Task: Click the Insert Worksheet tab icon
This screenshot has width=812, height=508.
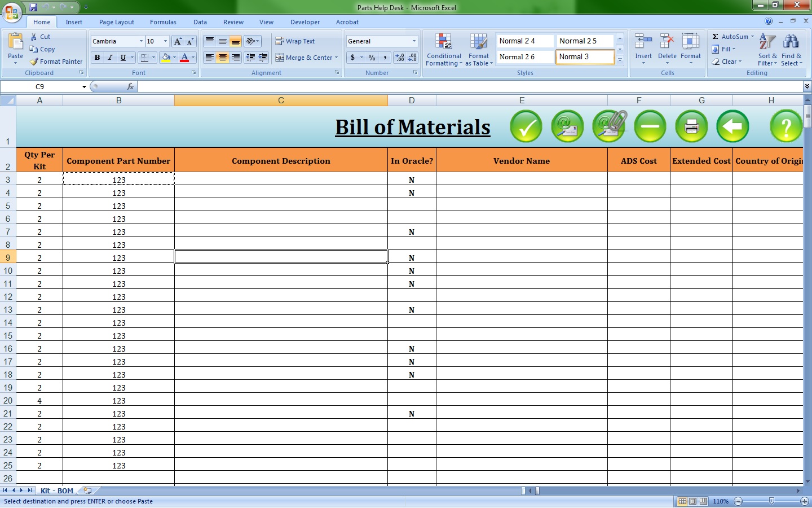Action: 87,491
